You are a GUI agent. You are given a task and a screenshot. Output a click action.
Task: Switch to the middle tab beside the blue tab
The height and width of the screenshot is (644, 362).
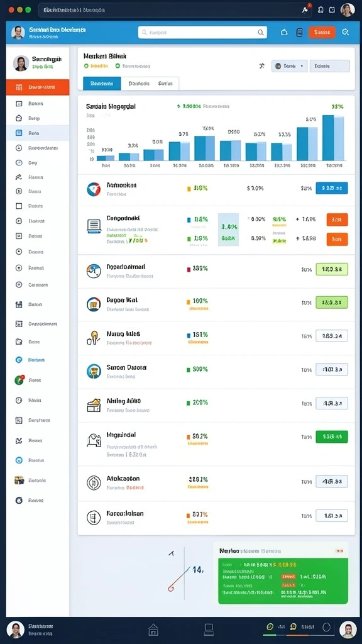139,84
